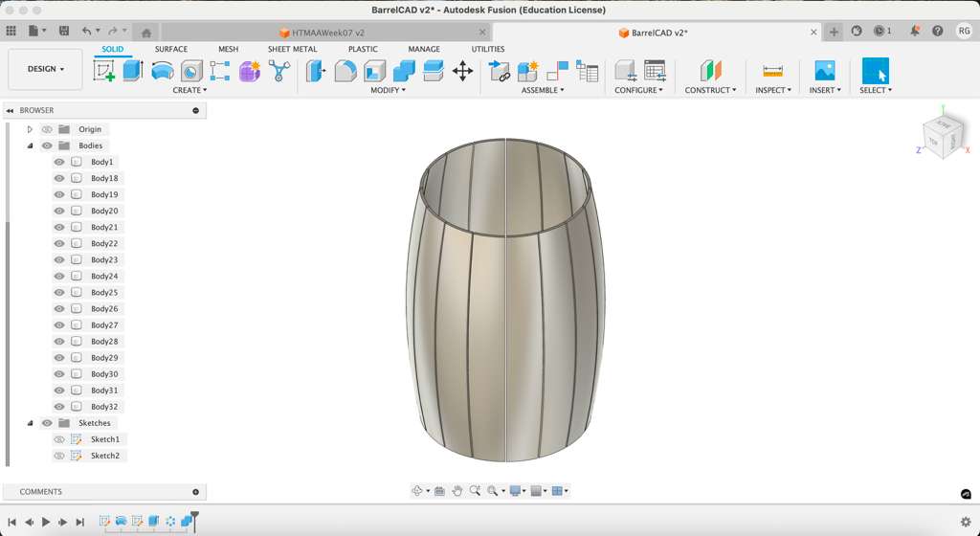Hide Body18 using its eye icon

pyautogui.click(x=59, y=178)
